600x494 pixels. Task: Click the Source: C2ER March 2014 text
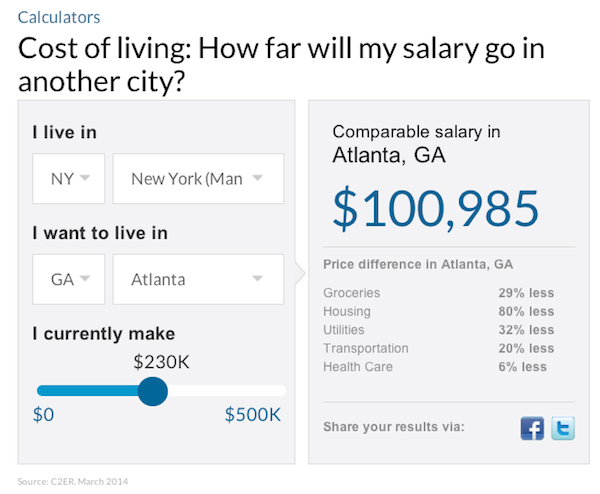click(x=73, y=481)
